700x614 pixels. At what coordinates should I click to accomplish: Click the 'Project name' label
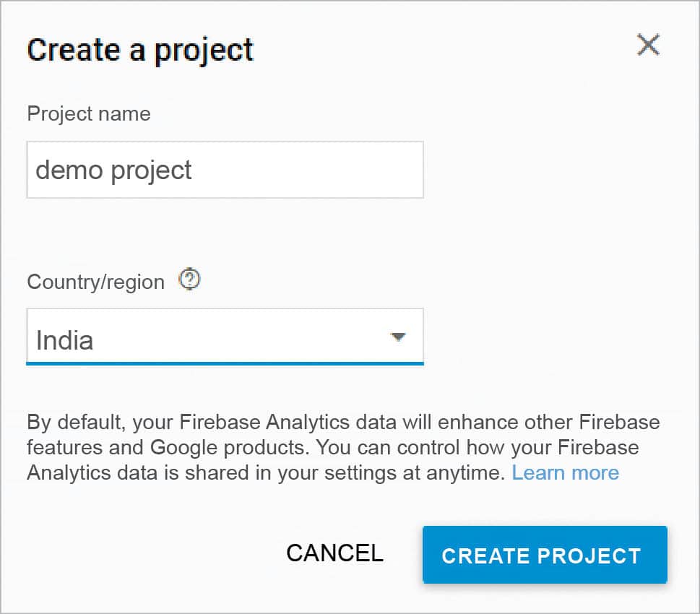(x=89, y=114)
